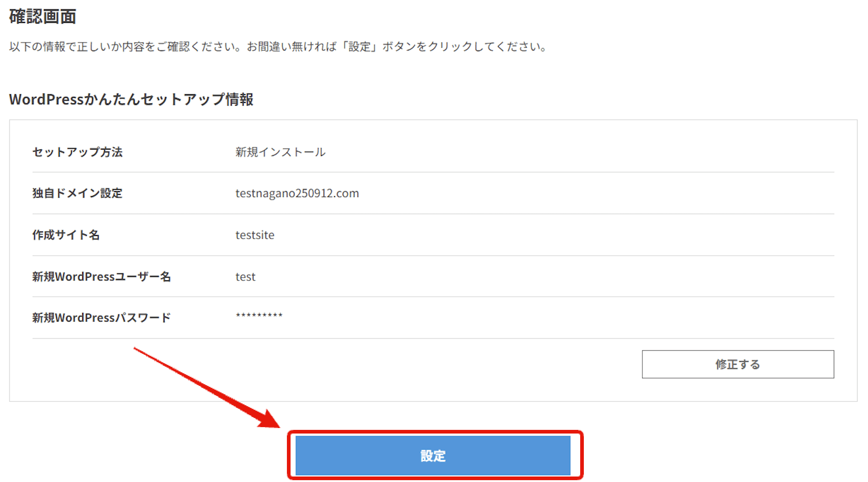Viewport: 868px width, 482px height.
Task: Click the testnagano250912.com domain value
Action: click(297, 193)
